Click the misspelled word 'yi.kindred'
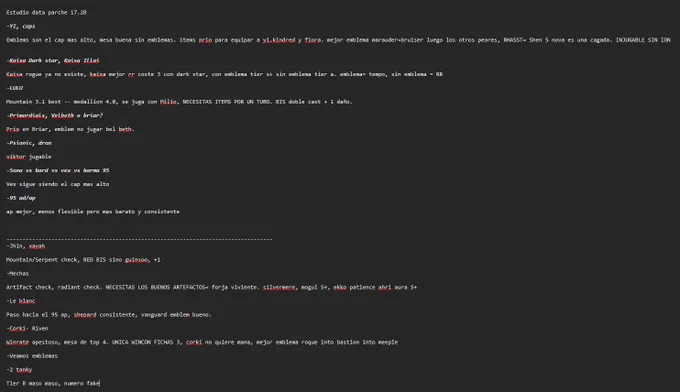Screen dimensions: 680x392 278,40
